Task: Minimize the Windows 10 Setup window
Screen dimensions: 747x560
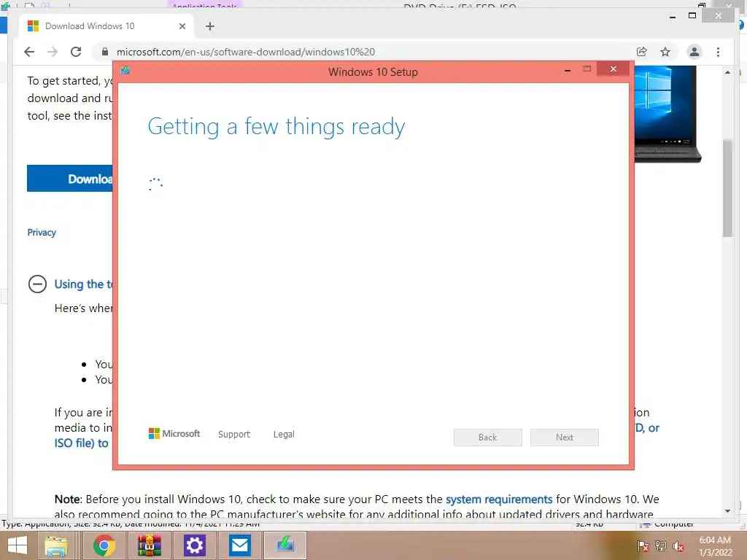Action: click(x=568, y=70)
